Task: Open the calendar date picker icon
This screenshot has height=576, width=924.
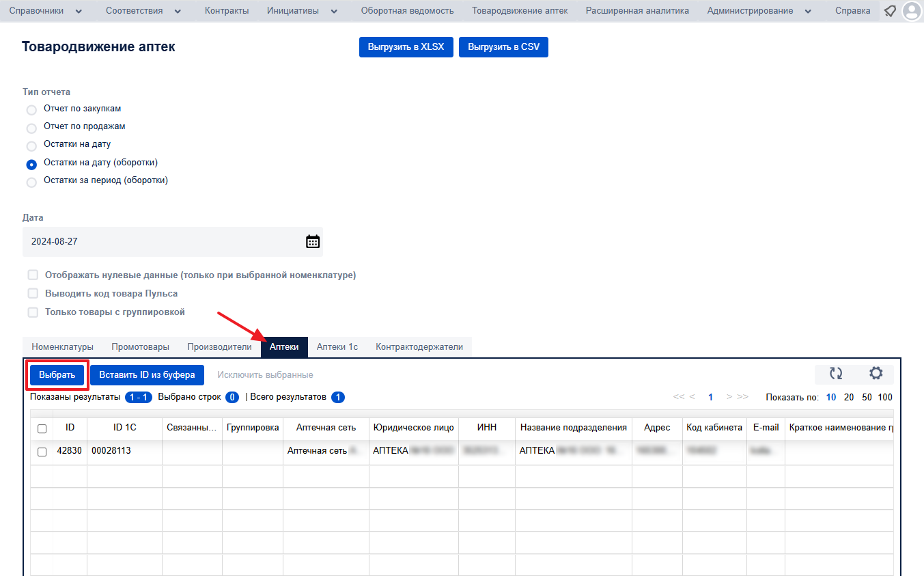Action: tap(313, 241)
